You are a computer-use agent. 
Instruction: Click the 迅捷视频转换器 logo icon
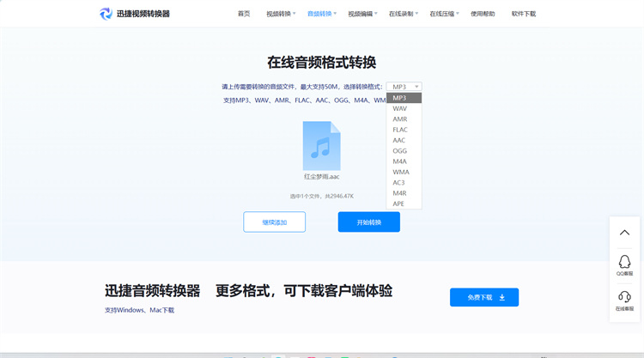pyautogui.click(x=106, y=14)
